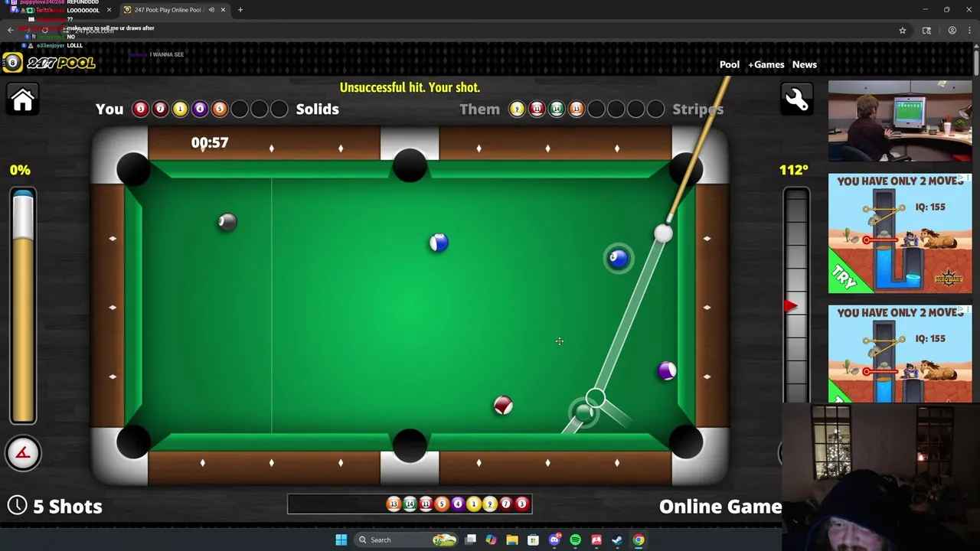Image resolution: width=980 pixels, height=551 pixels.
Task: Click the purple 4 ball in your tray
Action: point(200,109)
